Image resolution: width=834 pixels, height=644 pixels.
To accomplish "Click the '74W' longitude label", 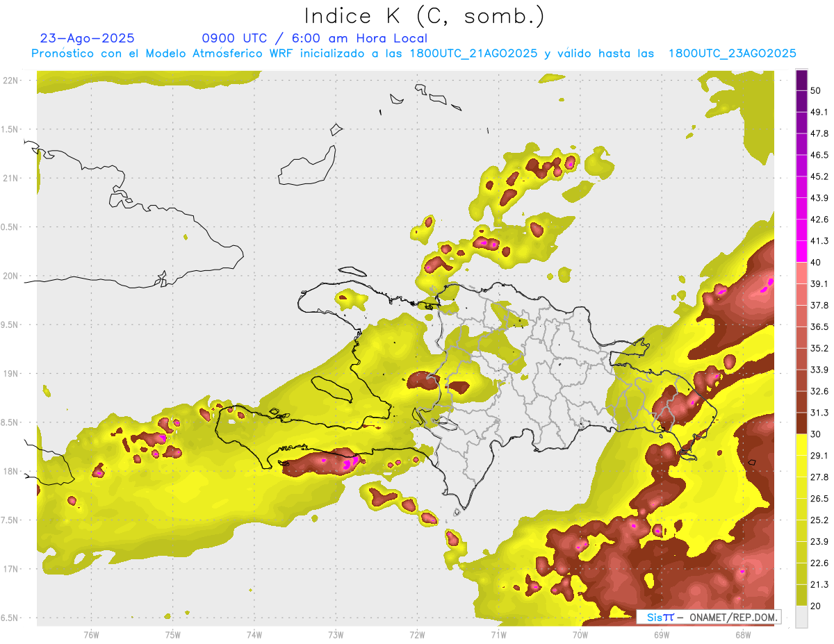I will pyautogui.click(x=254, y=634).
